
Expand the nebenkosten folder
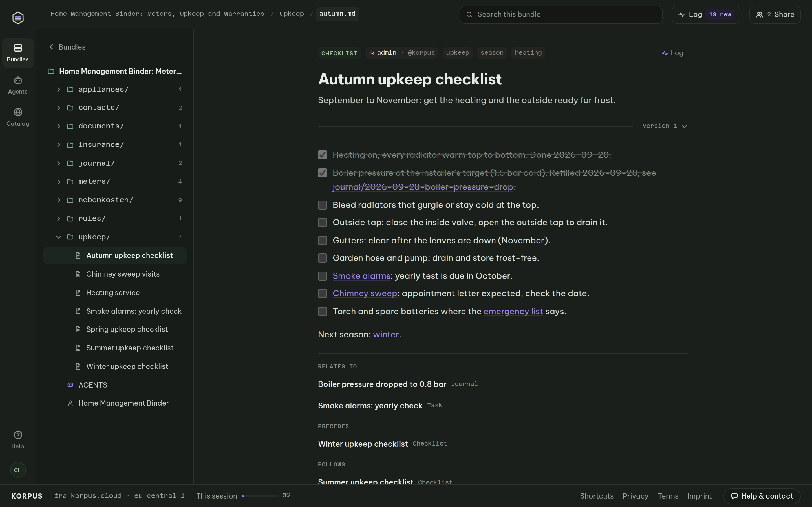pos(59,200)
